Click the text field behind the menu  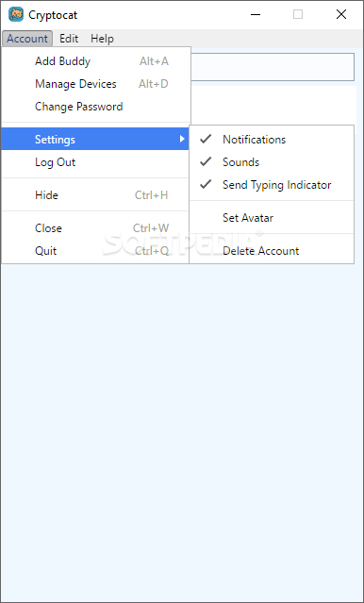[273, 67]
